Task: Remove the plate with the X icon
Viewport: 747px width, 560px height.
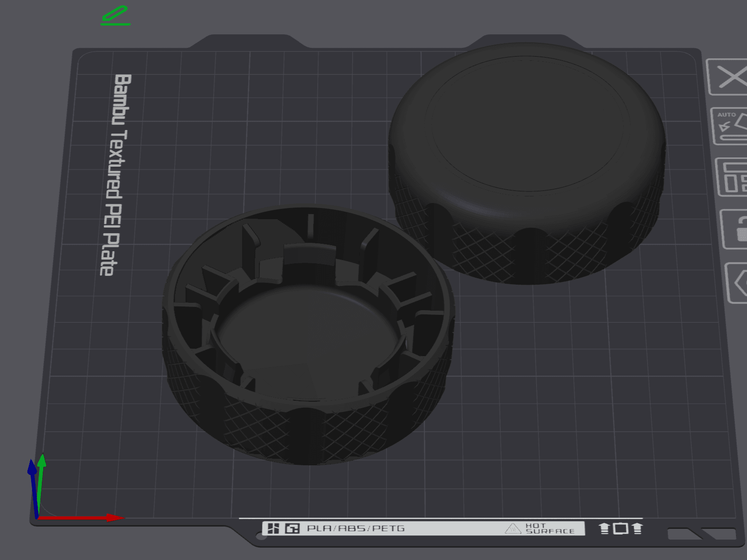Action: [727, 77]
